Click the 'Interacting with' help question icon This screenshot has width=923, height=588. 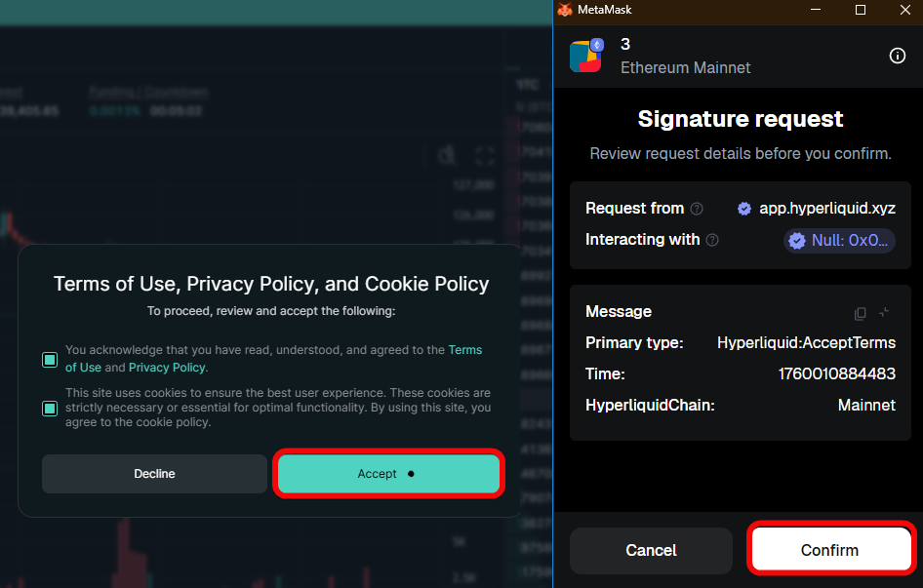point(712,240)
